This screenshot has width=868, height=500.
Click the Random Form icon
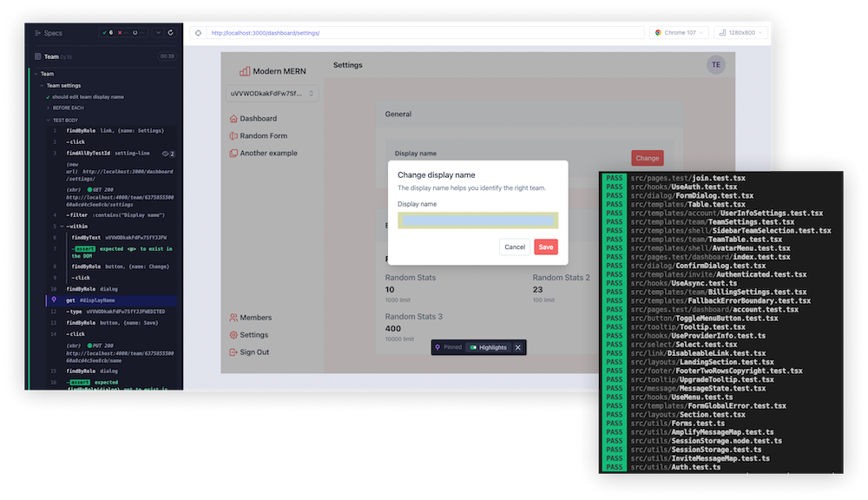pos(233,136)
